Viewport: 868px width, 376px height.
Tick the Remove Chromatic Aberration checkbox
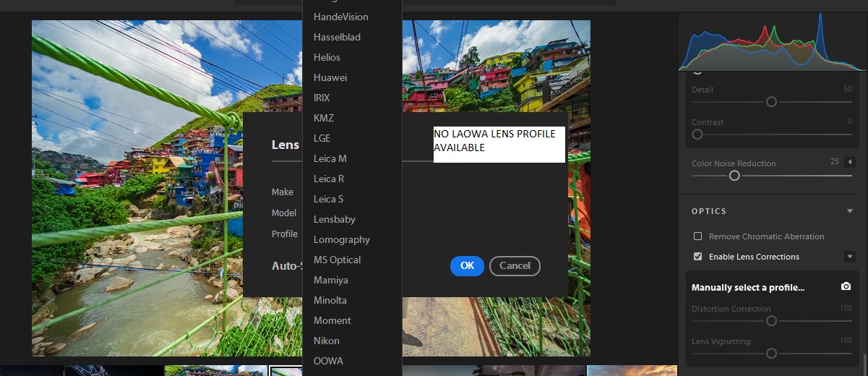tap(697, 236)
